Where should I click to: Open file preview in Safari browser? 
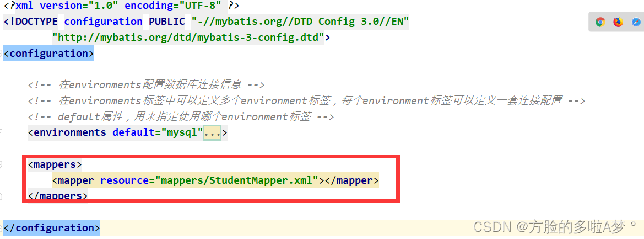pos(636,22)
